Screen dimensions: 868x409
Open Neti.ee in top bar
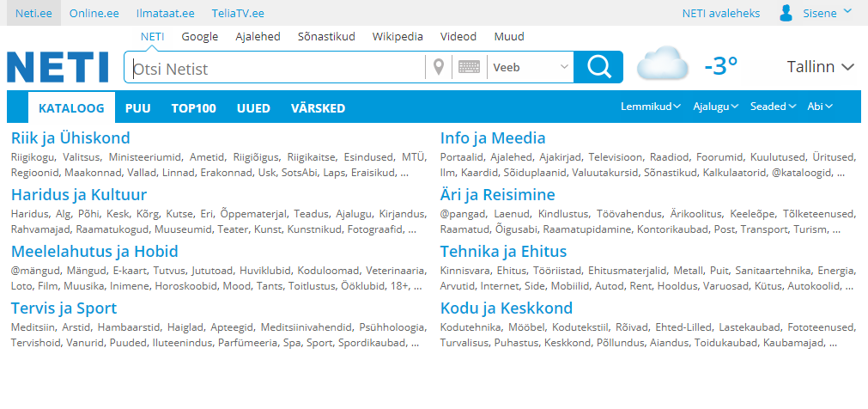point(33,13)
